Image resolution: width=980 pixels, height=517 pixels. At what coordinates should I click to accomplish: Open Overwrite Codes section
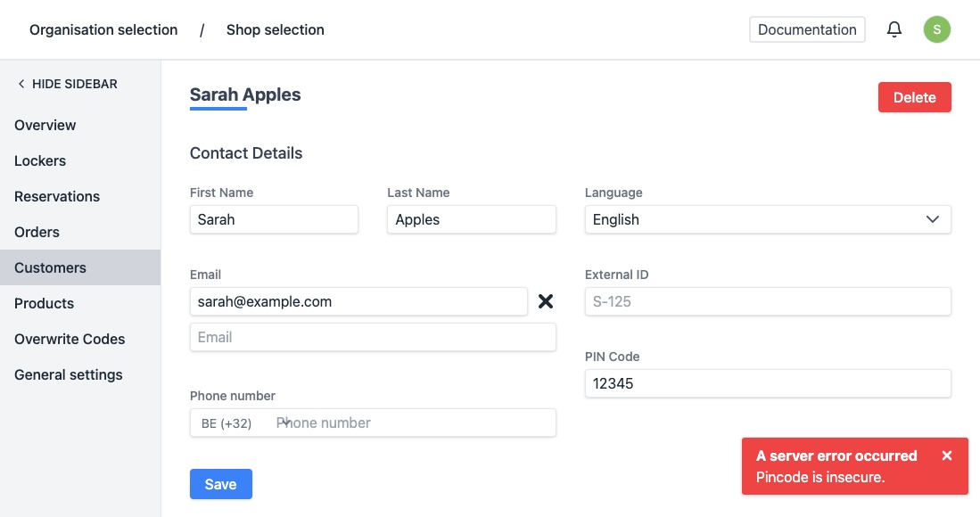(x=70, y=339)
